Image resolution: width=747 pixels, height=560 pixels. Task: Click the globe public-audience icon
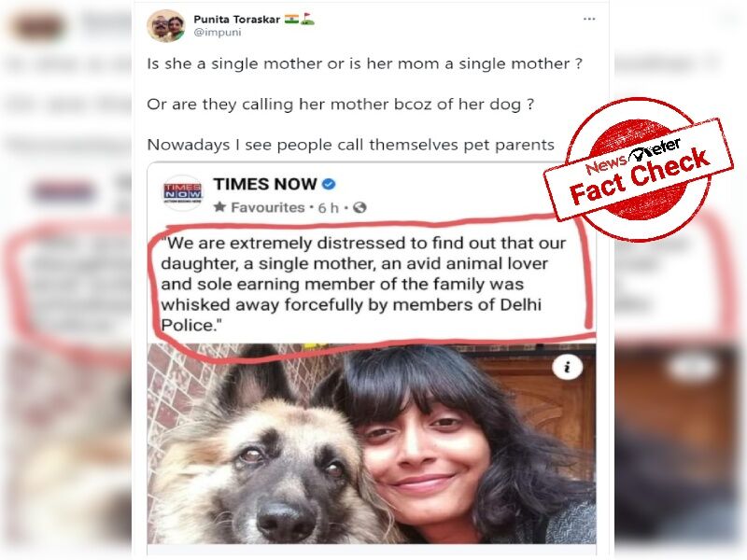[359, 207]
